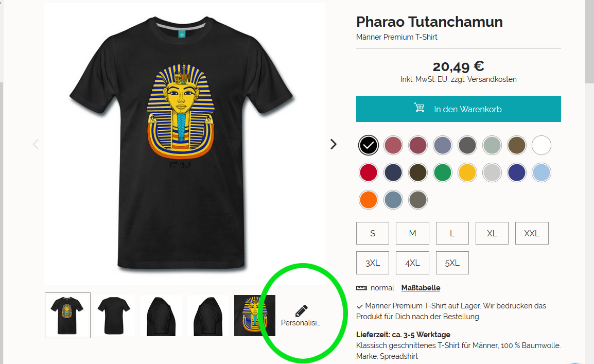This screenshot has height=364, width=594.
Task: Pick the green color swatch
Action: click(x=443, y=172)
